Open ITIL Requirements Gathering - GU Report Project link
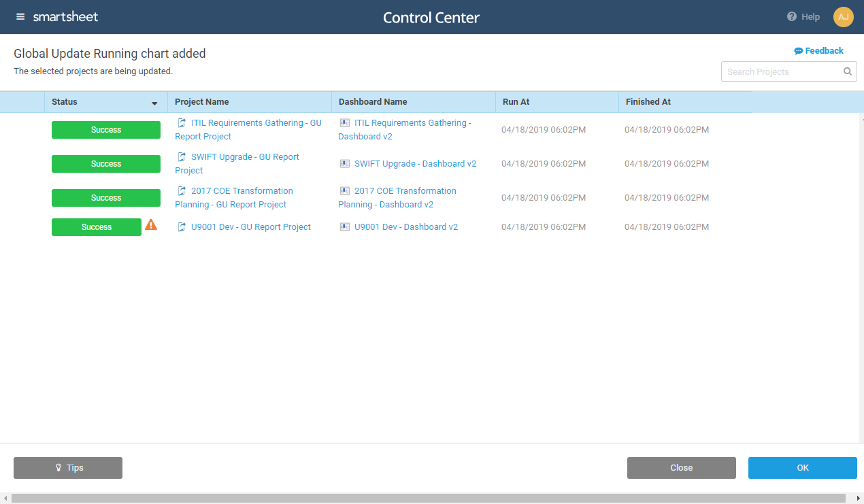Viewport: 864px width, 504px height. tap(248, 130)
